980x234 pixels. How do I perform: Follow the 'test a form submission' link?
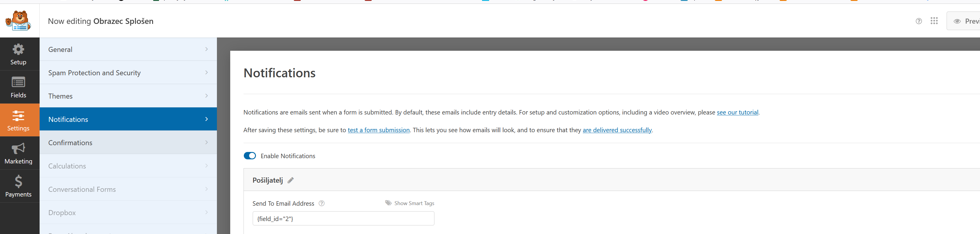[379, 130]
